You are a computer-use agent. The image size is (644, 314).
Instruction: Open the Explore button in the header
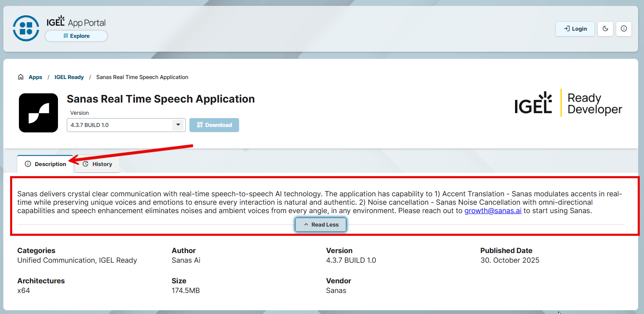point(76,36)
